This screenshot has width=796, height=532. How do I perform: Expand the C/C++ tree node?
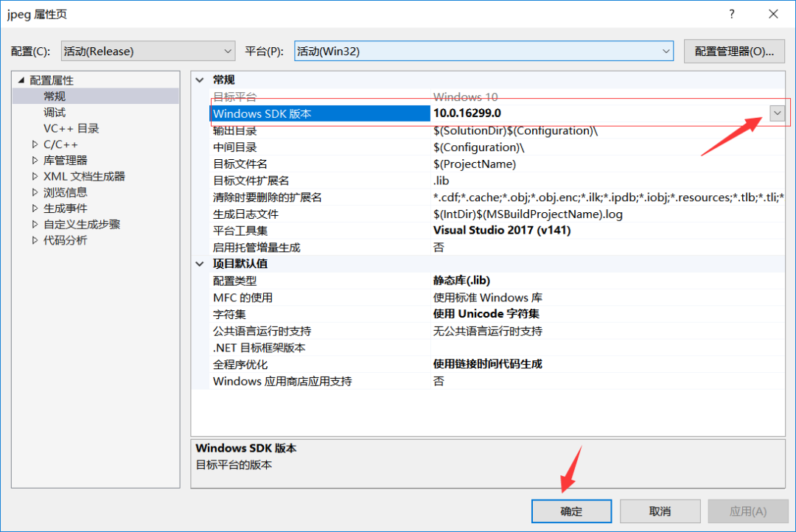click(33, 144)
